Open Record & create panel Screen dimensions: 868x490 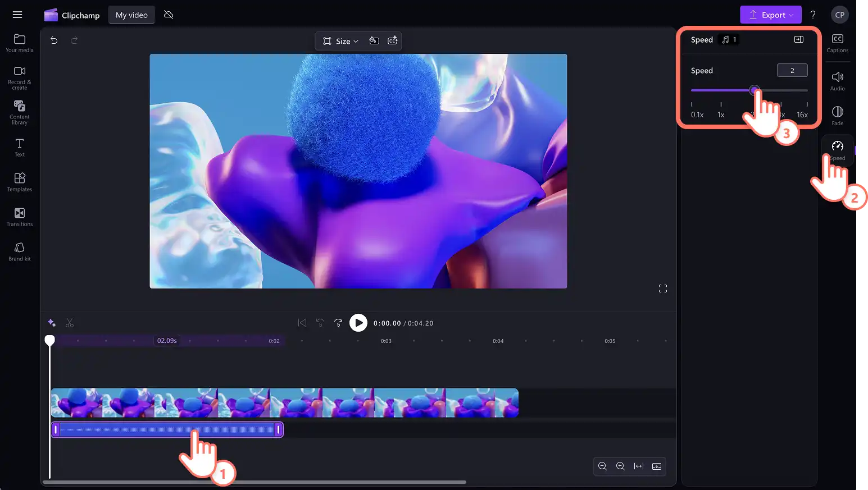(20, 78)
